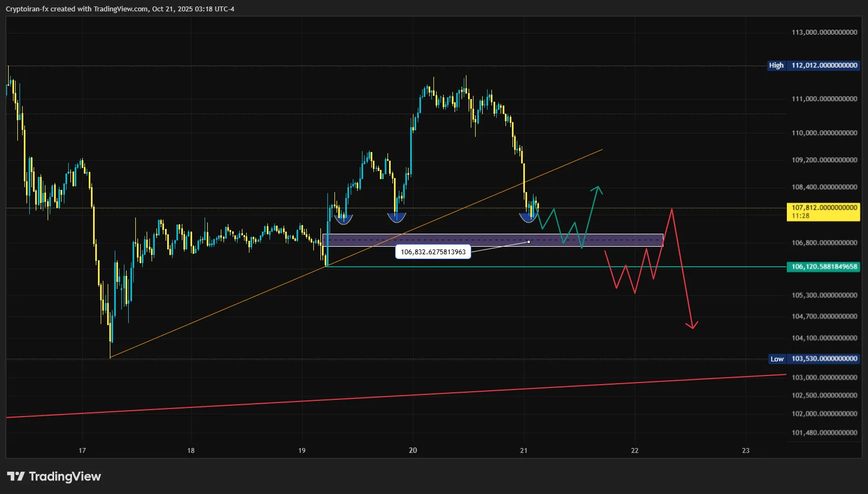Click the 110,000 price axis label
The image size is (868, 494).
point(824,133)
